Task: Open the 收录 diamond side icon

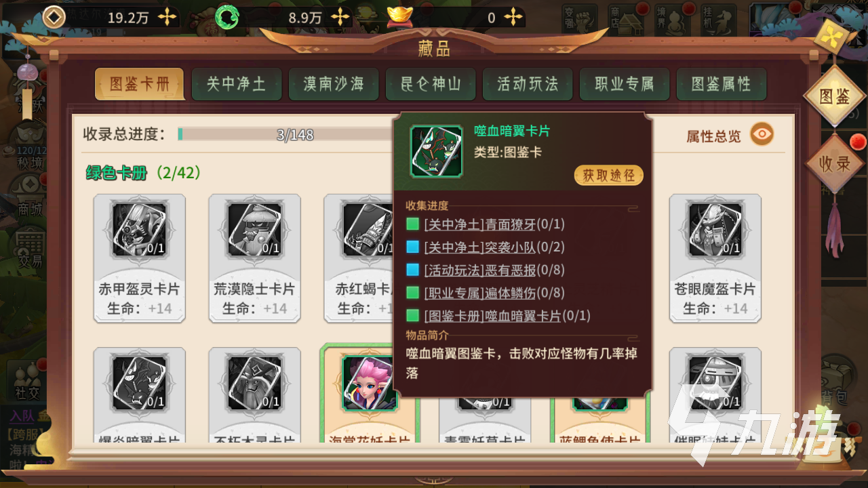Action: 834,164
